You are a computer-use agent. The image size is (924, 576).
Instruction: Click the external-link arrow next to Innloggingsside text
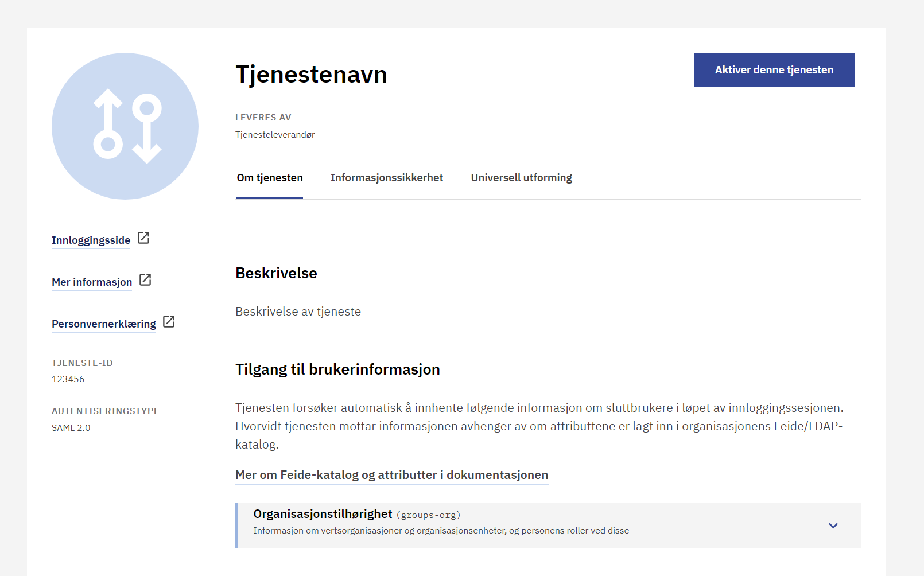(143, 238)
